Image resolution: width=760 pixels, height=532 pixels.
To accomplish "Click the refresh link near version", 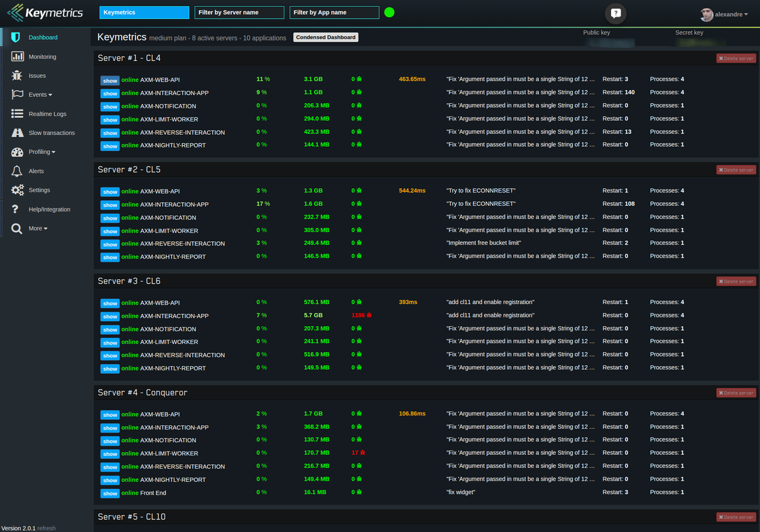I will (46, 528).
